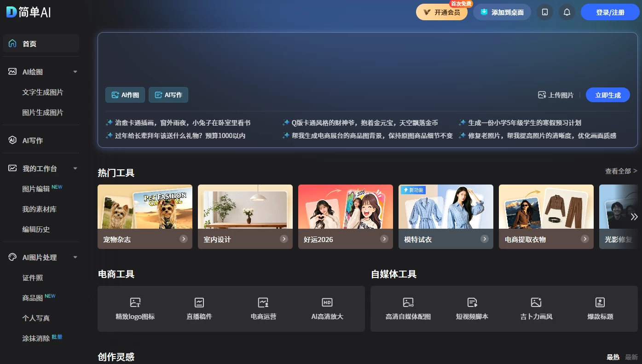The image size is (642, 364).
Task: Open the 宠物杂志 tool card
Action: (145, 216)
